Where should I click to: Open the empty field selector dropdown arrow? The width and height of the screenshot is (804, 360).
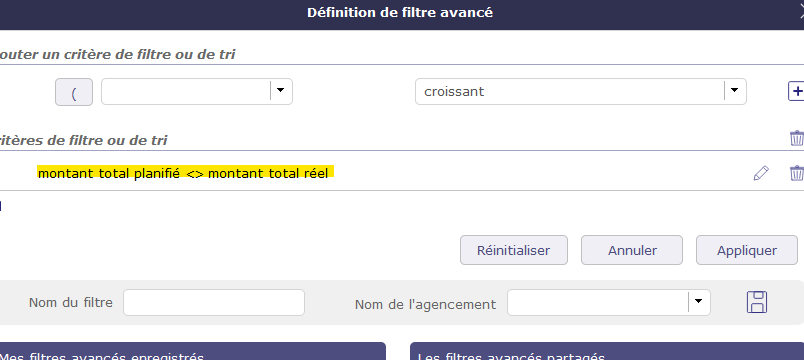tap(280, 91)
